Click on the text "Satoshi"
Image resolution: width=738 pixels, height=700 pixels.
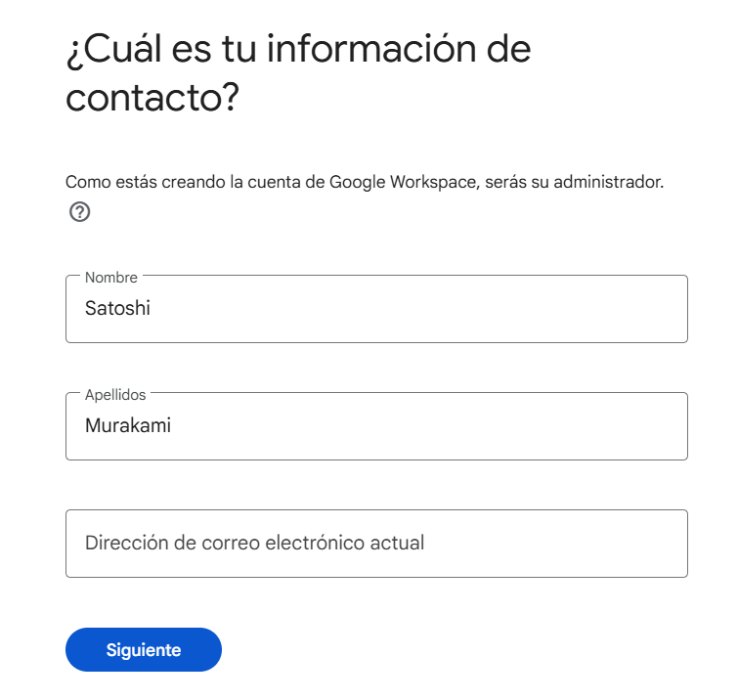click(117, 308)
